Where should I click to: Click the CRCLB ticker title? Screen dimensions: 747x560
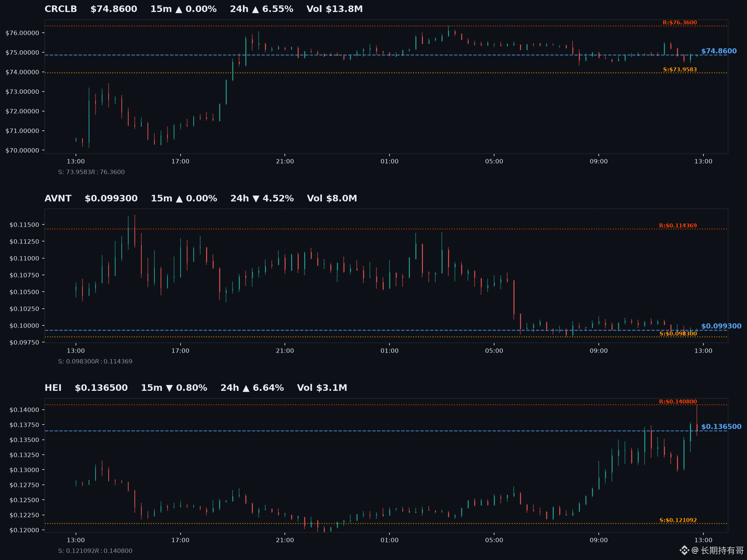coord(61,9)
